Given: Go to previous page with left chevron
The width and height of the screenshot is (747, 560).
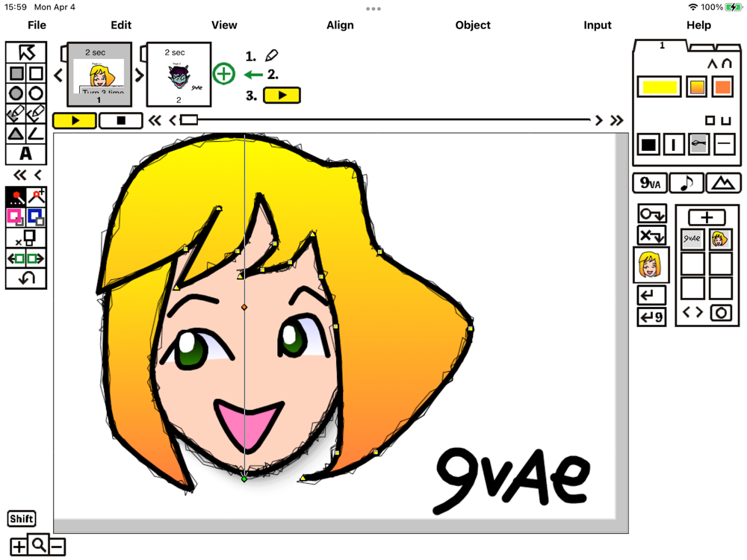Looking at the screenshot, I should pos(58,75).
